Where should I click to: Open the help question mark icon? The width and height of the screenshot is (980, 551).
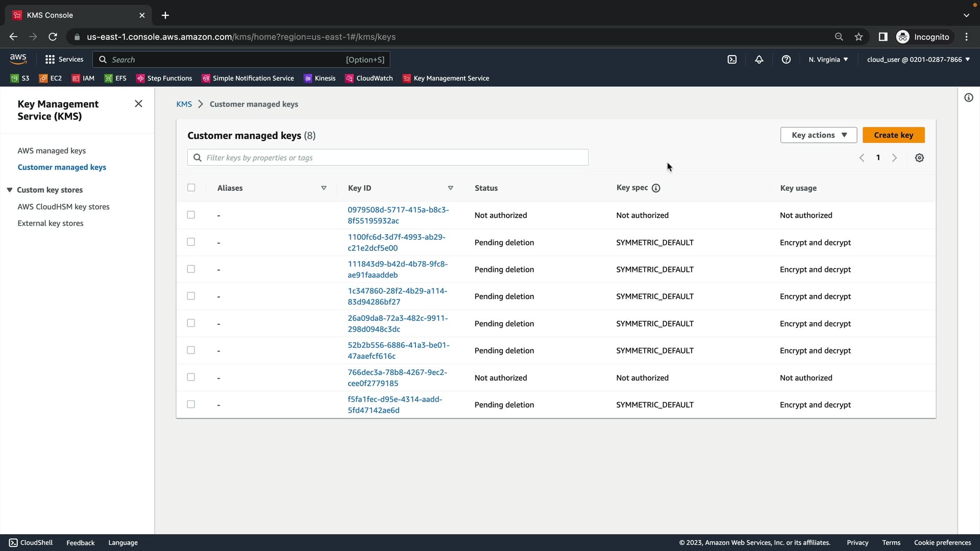[786, 60]
